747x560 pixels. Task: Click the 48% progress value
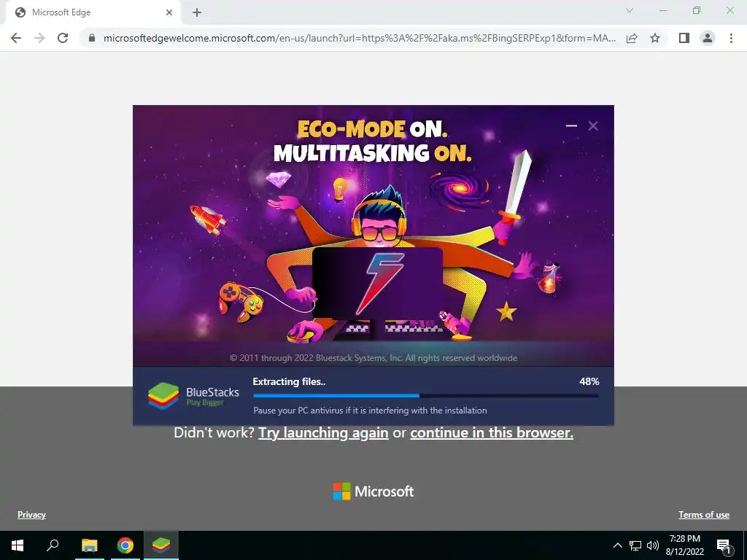pos(589,381)
